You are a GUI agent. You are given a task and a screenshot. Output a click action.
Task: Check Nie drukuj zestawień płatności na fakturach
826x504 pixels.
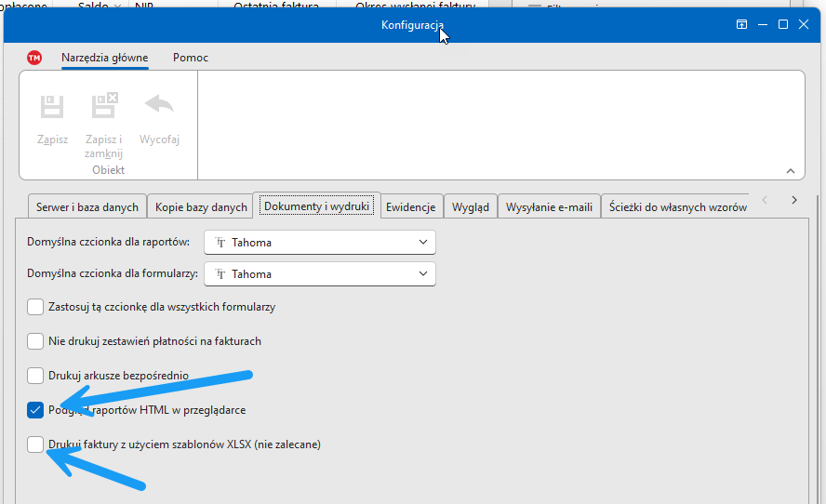tap(35, 341)
